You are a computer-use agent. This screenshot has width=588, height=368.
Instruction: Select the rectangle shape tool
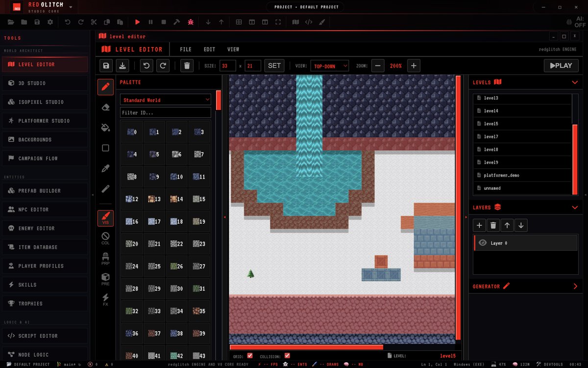tap(105, 148)
